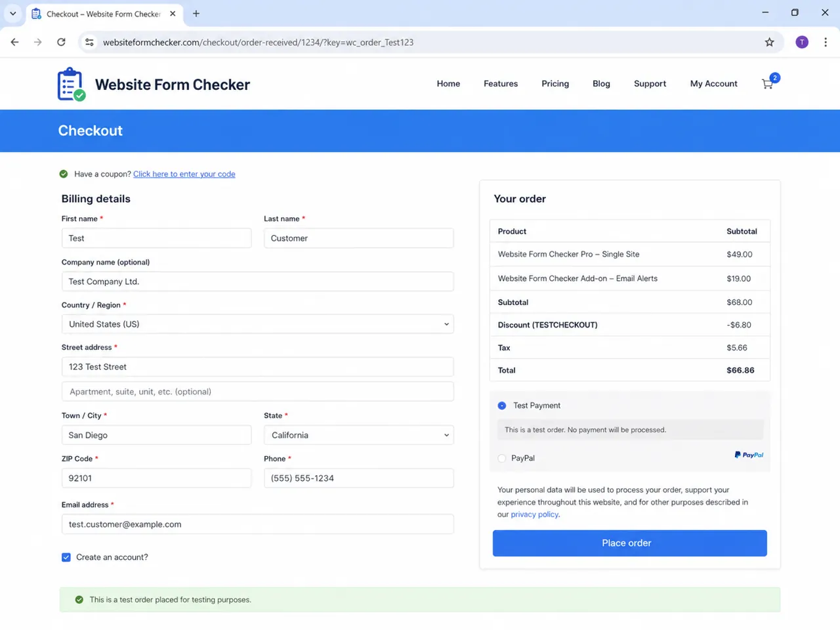Screen dimensions: 840x630
Task: Click the Place order button
Action: pos(629,543)
